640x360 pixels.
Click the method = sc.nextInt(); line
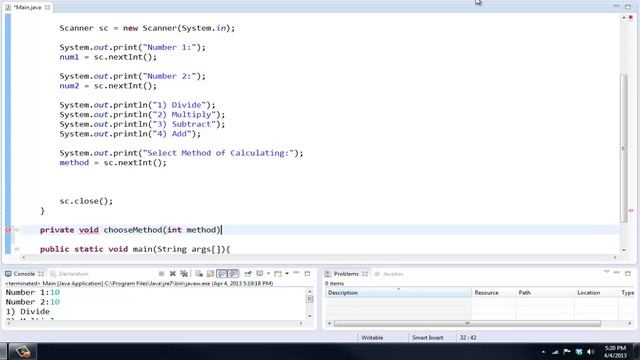click(x=113, y=163)
